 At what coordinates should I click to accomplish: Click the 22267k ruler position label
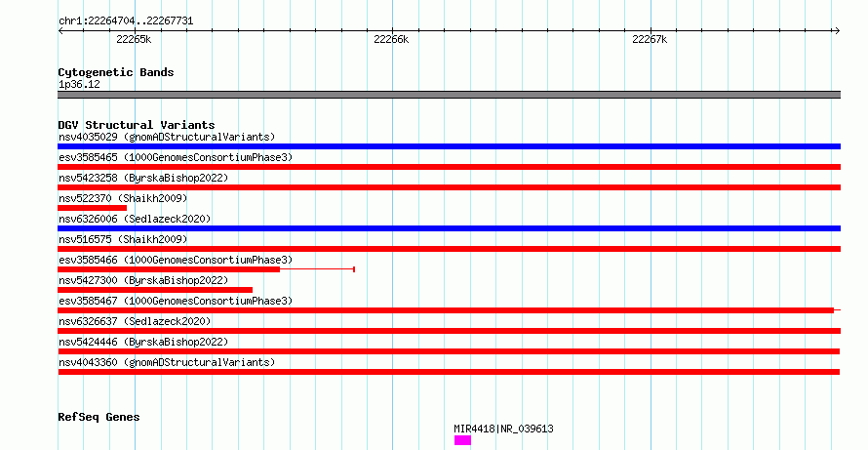pyautogui.click(x=650, y=39)
